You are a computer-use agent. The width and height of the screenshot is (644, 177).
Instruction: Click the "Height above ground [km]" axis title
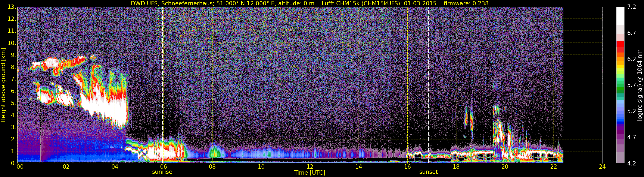coord(3,85)
